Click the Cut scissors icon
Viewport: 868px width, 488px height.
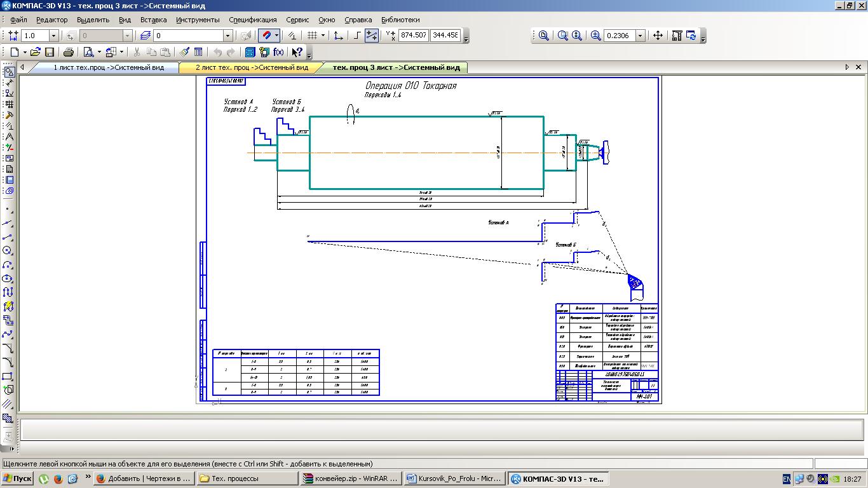[137, 52]
